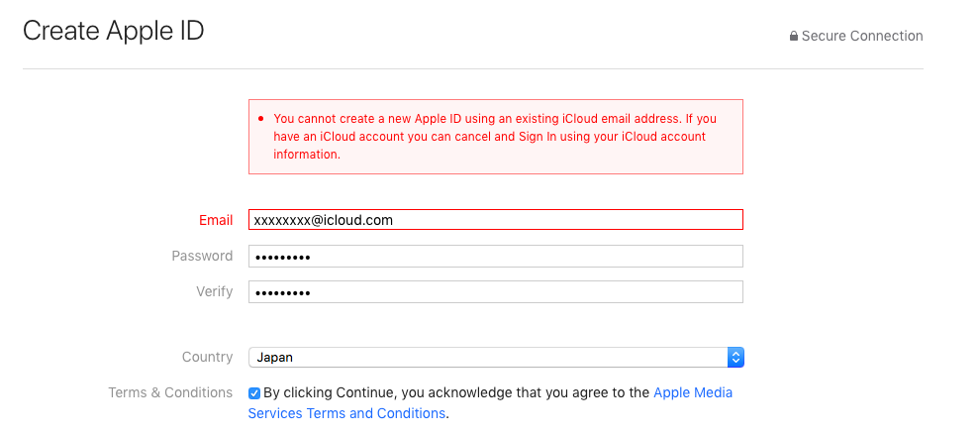Click the Password field label
The width and height of the screenshot is (980, 434).
pyautogui.click(x=202, y=256)
